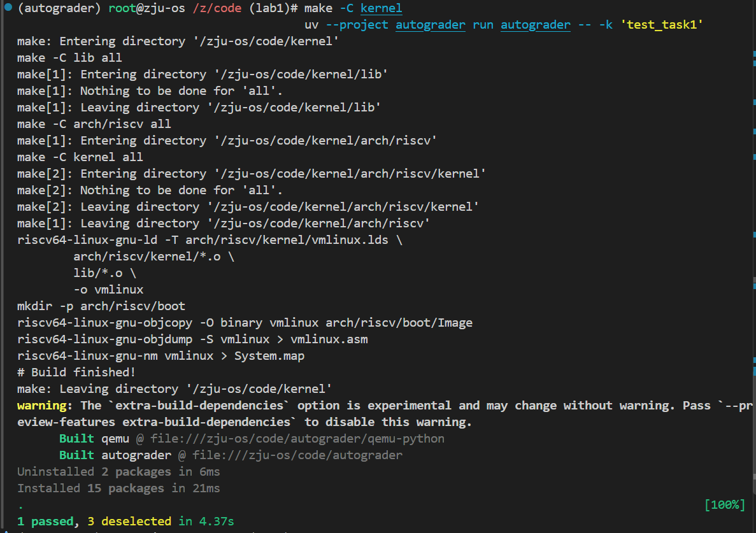The image size is (756, 533).
Task: Open the qemu-python file URL
Action: click(297, 439)
